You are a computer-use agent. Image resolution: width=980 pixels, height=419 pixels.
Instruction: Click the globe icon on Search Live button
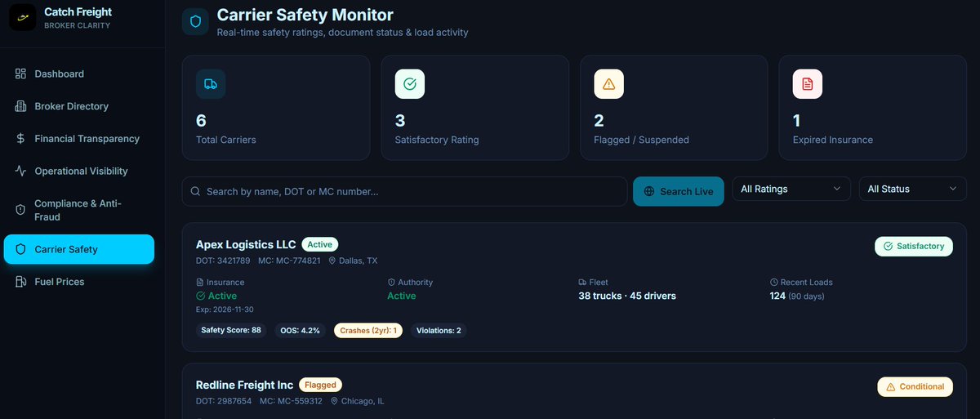pos(649,191)
